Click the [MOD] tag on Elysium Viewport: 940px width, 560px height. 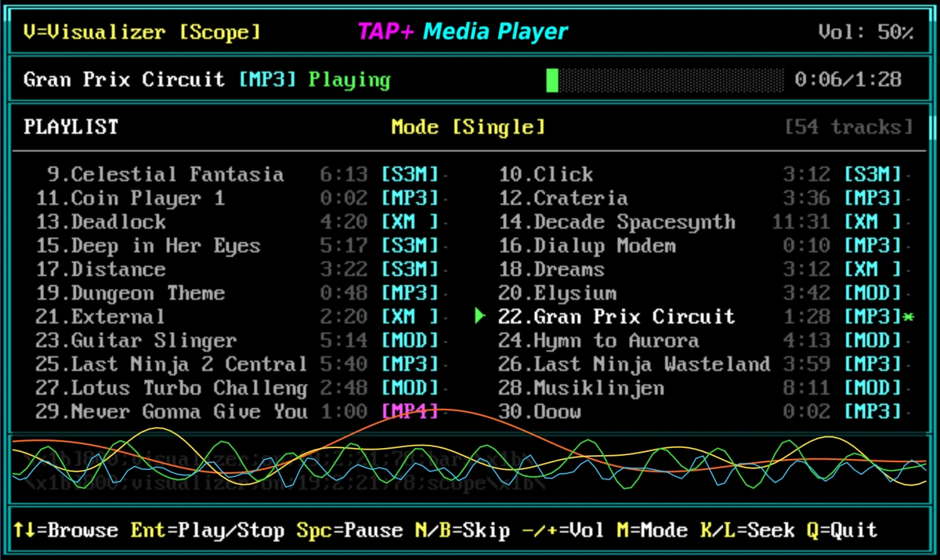click(873, 293)
